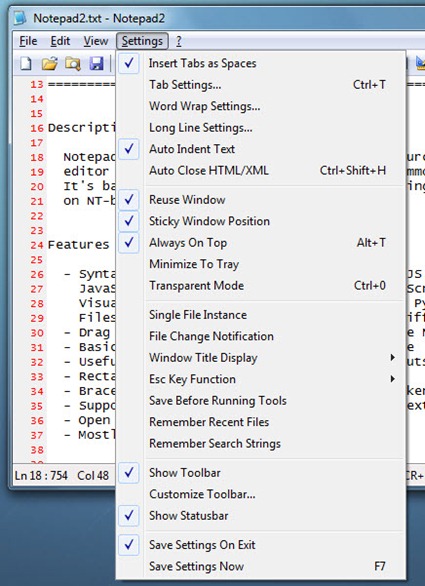Viewport: 425px width, 586px height.
Task: Open the File menu
Action: pos(28,41)
